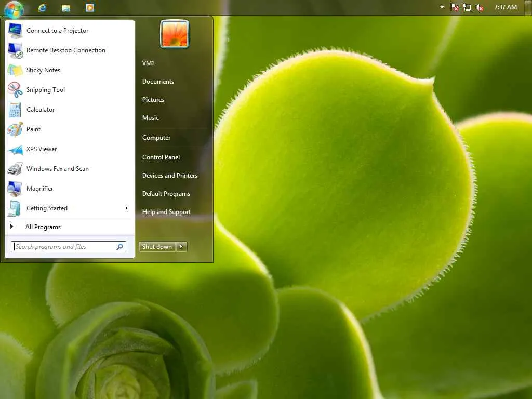Screen dimensions: 532x399
Task: Click the 7:37 AM clock
Action: click(x=505, y=7)
